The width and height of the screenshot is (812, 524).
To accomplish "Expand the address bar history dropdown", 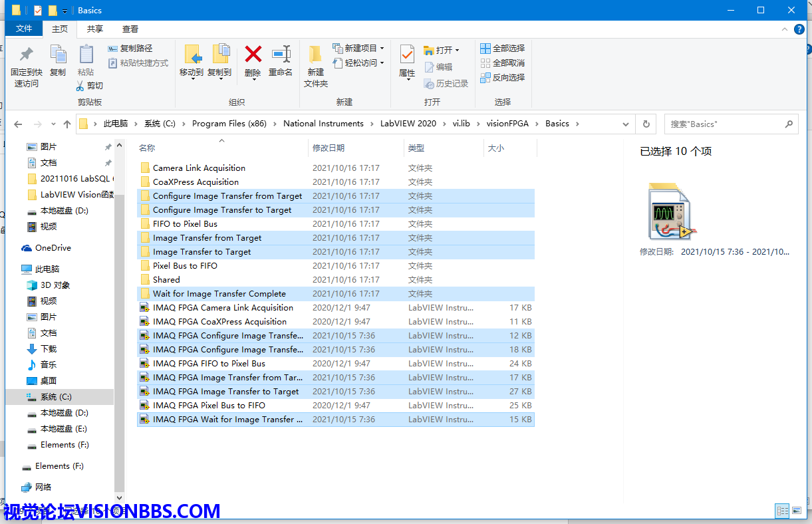I will (625, 124).
